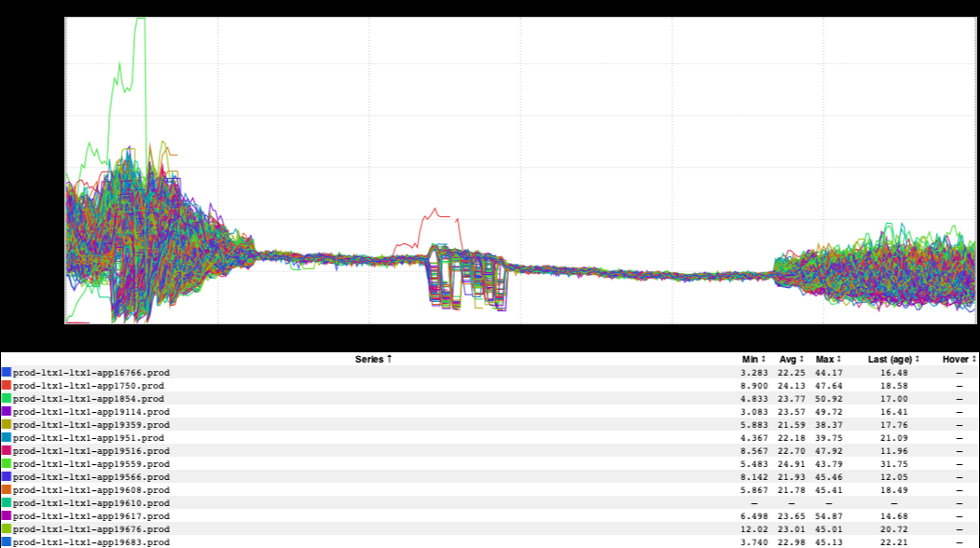This screenshot has height=548, width=980.
Task: Click the red swatch for app1750
Action: 7,386
